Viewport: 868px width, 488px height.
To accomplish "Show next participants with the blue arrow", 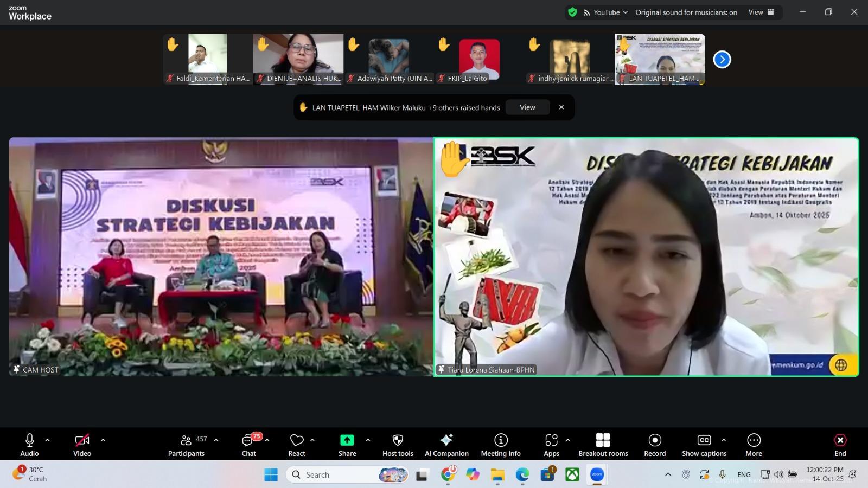I will tap(722, 60).
